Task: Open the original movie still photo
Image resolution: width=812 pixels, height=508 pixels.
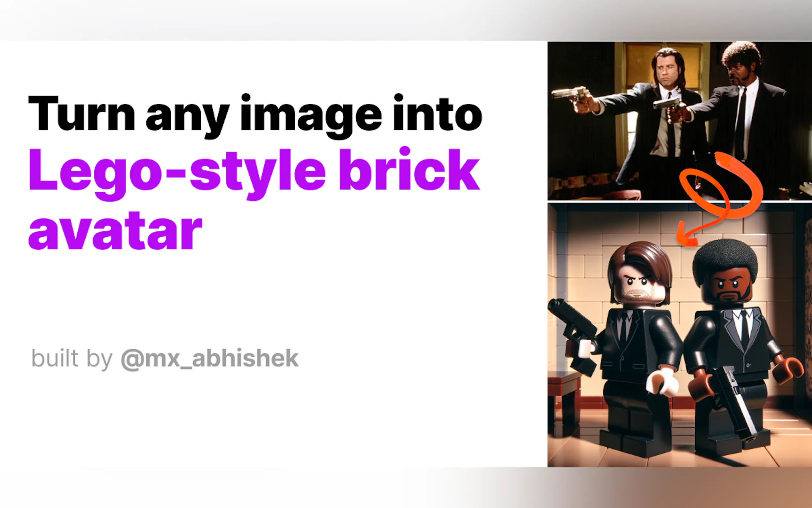Action: click(679, 121)
